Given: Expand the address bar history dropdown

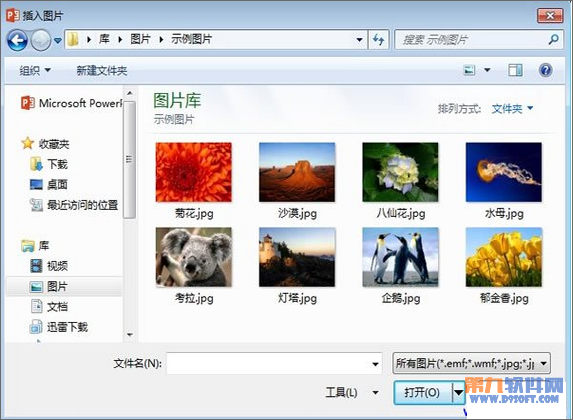Looking at the screenshot, I should 360,39.
